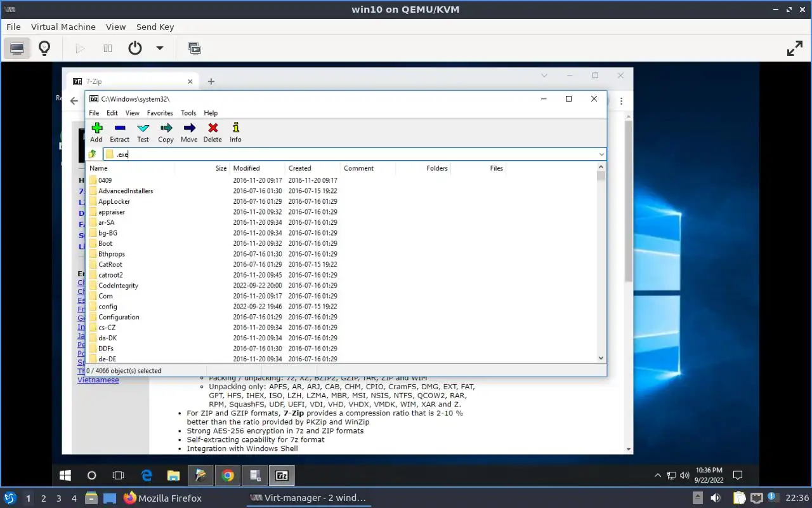
Task: Sort by the Modified column header
Action: coord(258,168)
